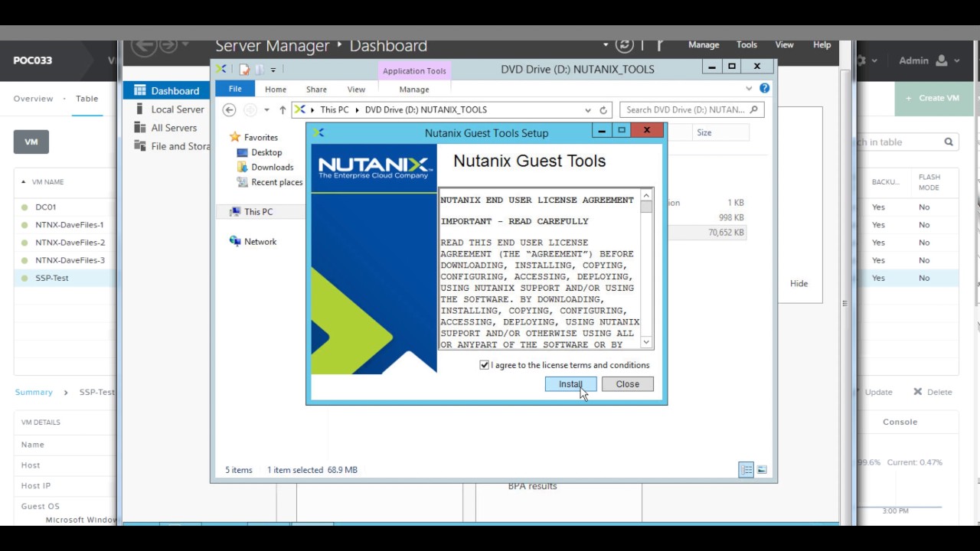Open the Share ribbon tab in Explorer
980x551 pixels.
316,90
